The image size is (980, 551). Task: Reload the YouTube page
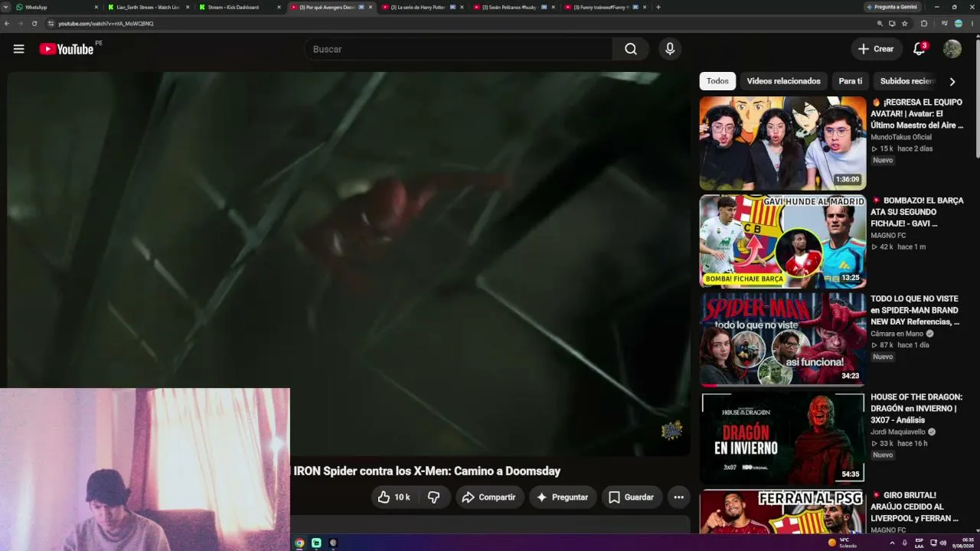pyautogui.click(x=34, y=24)
